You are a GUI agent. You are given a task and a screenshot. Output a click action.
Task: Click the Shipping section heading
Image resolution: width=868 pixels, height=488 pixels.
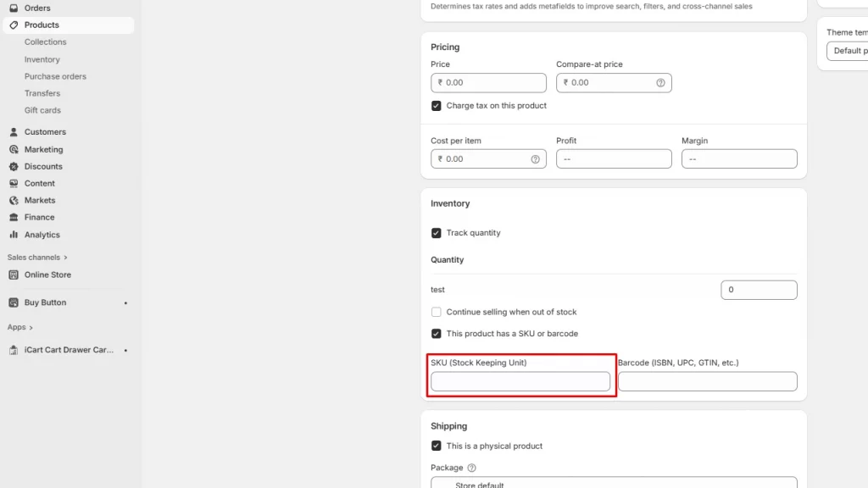point(449,426)
